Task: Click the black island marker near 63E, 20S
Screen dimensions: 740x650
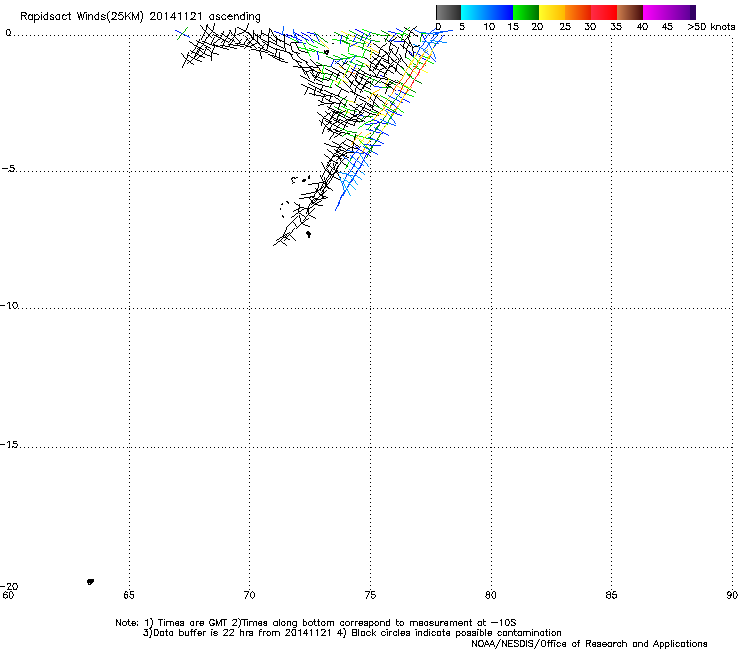Action: 90,582
